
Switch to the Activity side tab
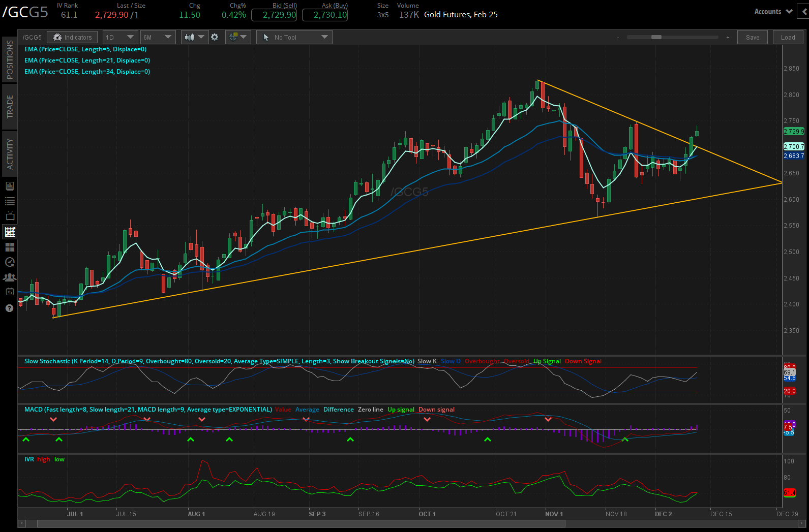(x=10, y=154)
